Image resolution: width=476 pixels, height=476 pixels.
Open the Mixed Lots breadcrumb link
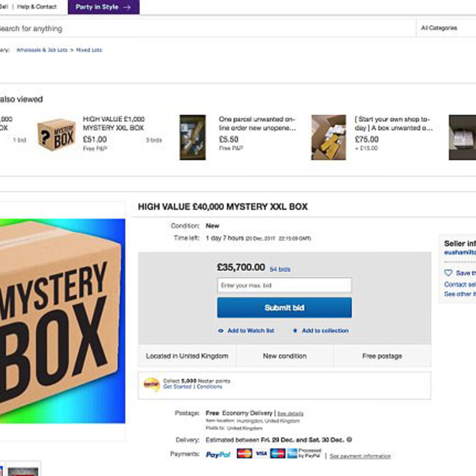pyautogui.click(x=89, y=50)
